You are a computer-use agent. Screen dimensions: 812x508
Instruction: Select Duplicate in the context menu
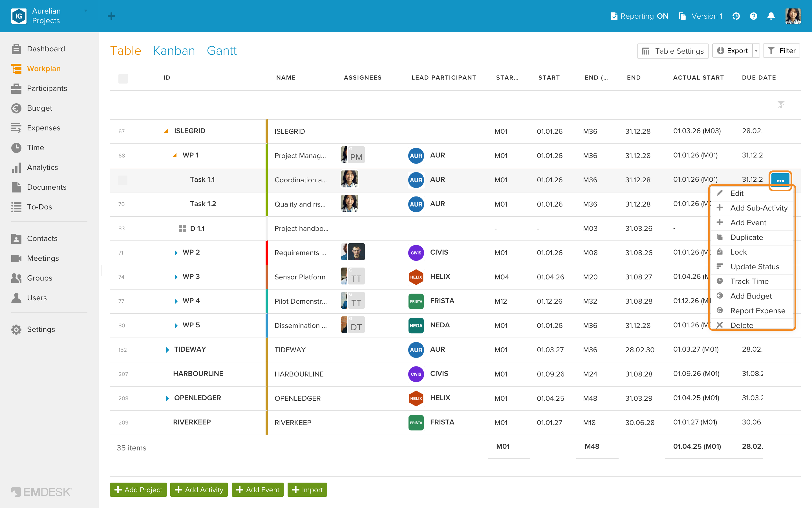[752, 238]
